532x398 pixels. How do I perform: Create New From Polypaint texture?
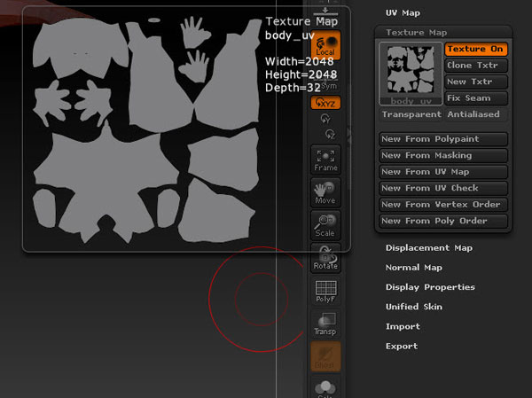click(x=443, y=139)
